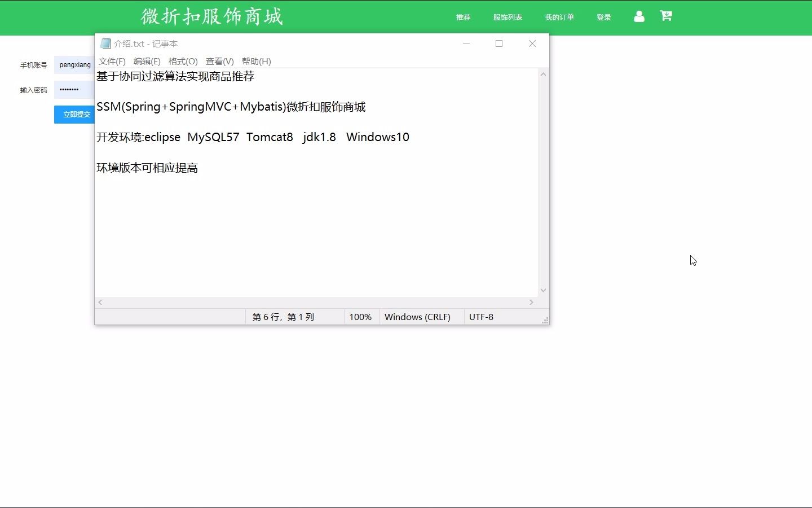Click the Windows (CRLF) status entry
This screenshot has width=812, height=508.
pos(417,317)
